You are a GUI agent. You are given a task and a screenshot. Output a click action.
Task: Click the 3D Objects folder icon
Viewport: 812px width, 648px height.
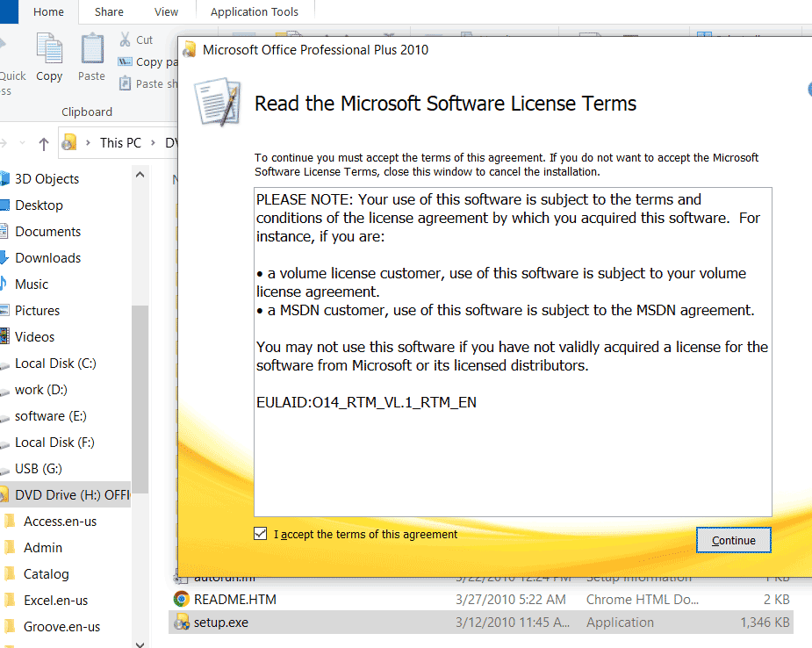(4, 179)
